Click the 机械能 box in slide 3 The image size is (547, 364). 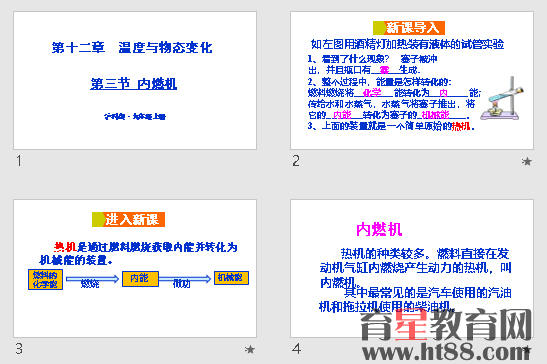click(x=231, y=278)
